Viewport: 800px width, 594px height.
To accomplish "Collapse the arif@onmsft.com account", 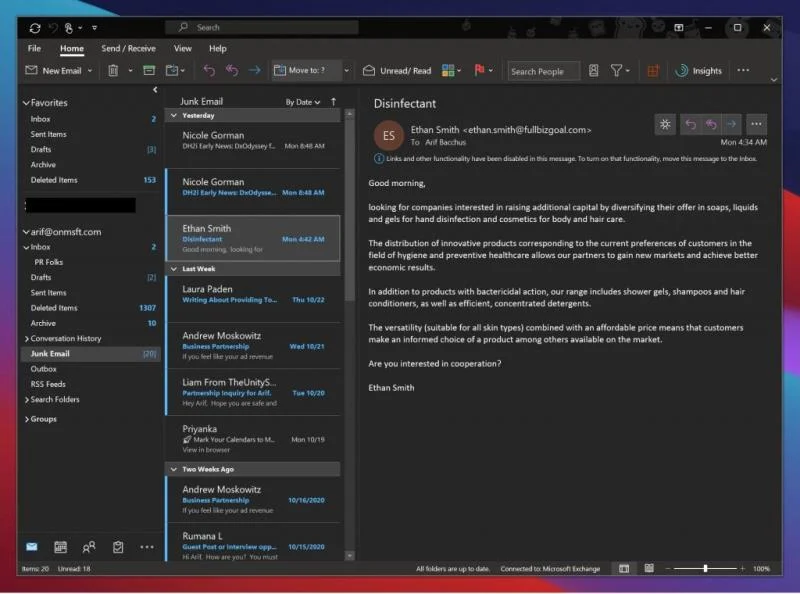I will [x=27, y=232].
